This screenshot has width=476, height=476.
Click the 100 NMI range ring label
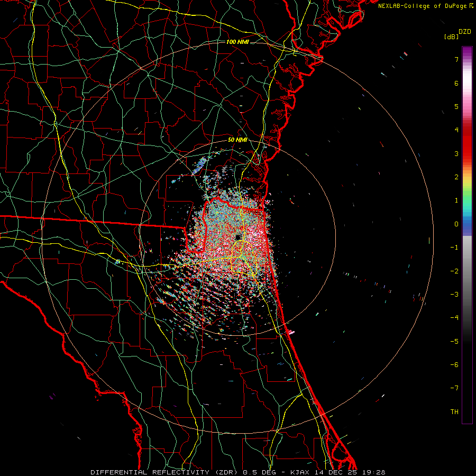click(237, 42)
